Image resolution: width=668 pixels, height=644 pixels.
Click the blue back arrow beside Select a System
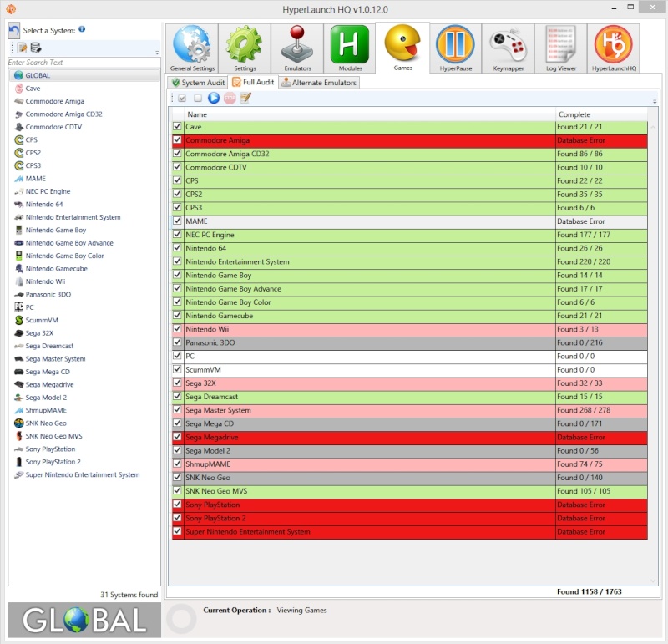(13, 31)
